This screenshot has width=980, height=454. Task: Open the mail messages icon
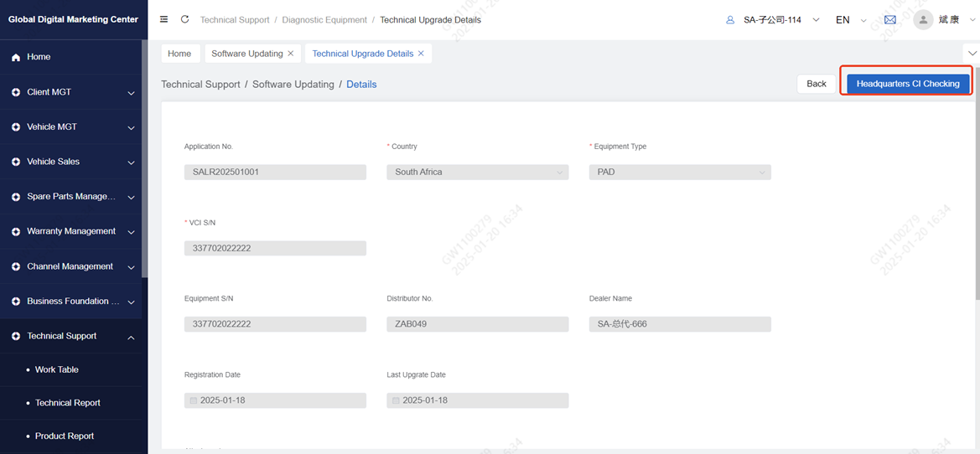tap(889, 20)
